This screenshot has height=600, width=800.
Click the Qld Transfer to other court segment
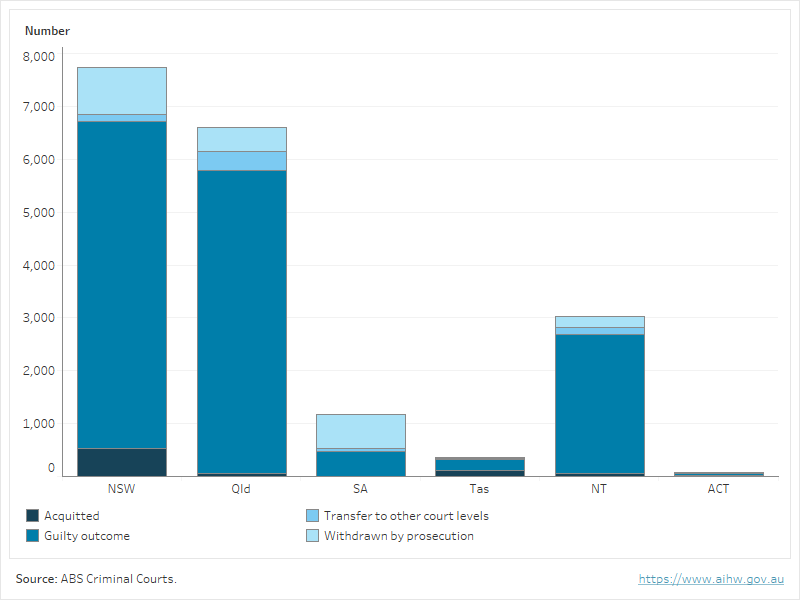(241, 161)
